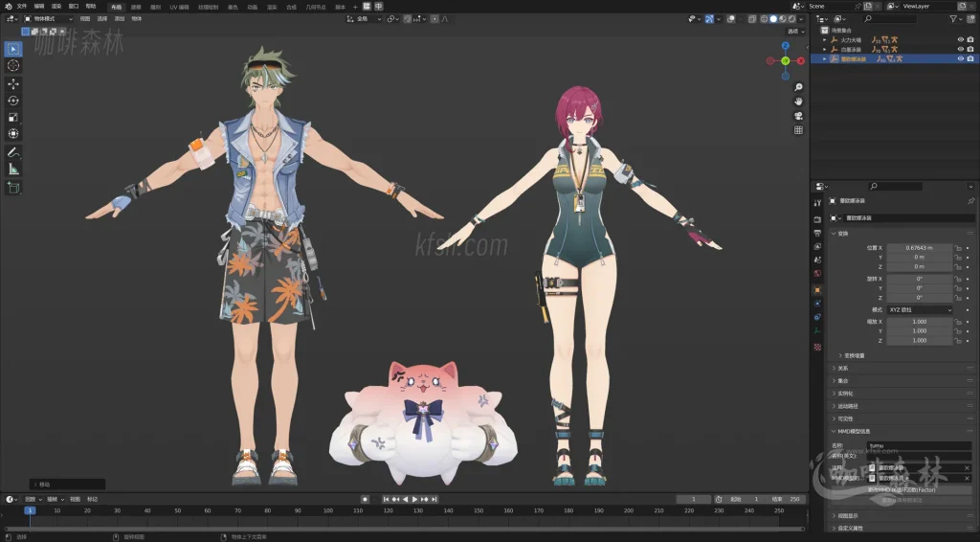Screen dimensions: 980x542
Task: Click the pan view hand icon
Action: pyautogui.click(x=798, y=102)
